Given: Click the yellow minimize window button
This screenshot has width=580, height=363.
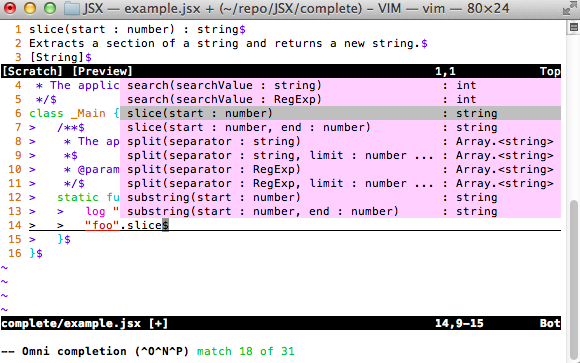Looking at the screenshot, I should point(30,8).
